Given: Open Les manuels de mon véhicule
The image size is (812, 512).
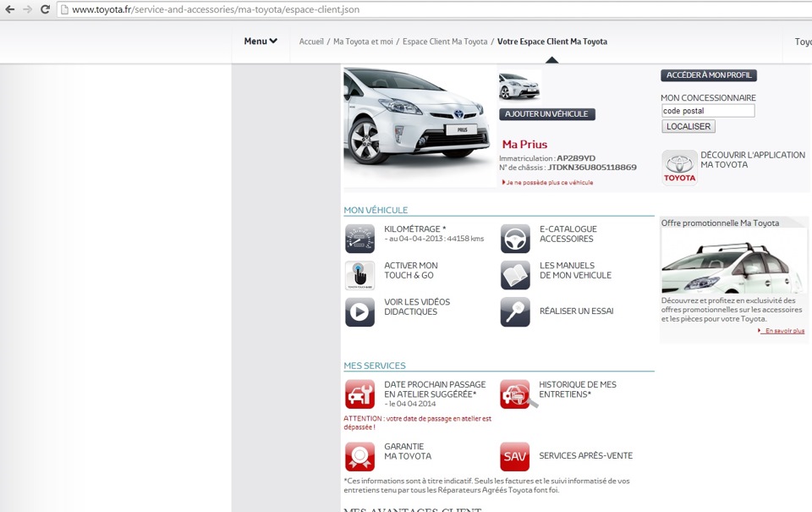Looking at the screenshot, I should [575, 270].
